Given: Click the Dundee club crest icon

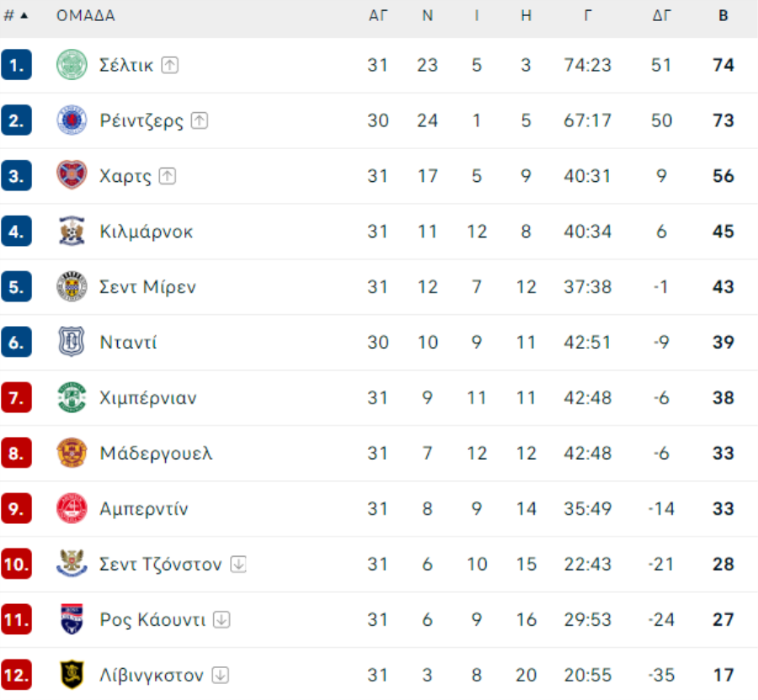Looking at the screenshot, I should point(72,342).
